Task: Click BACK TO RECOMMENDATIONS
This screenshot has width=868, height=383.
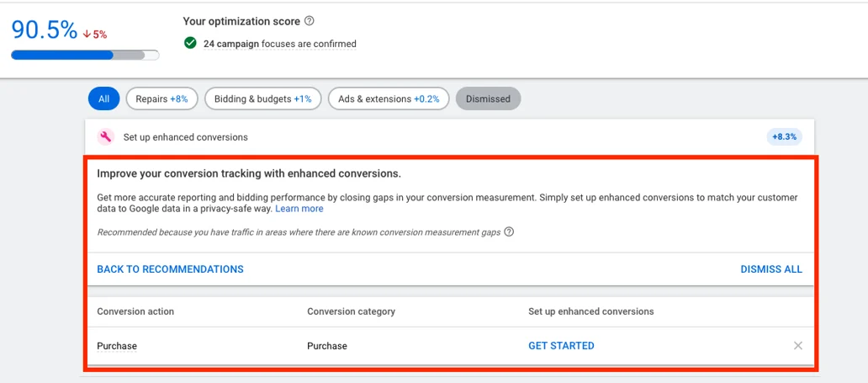Action: point(170,269)
